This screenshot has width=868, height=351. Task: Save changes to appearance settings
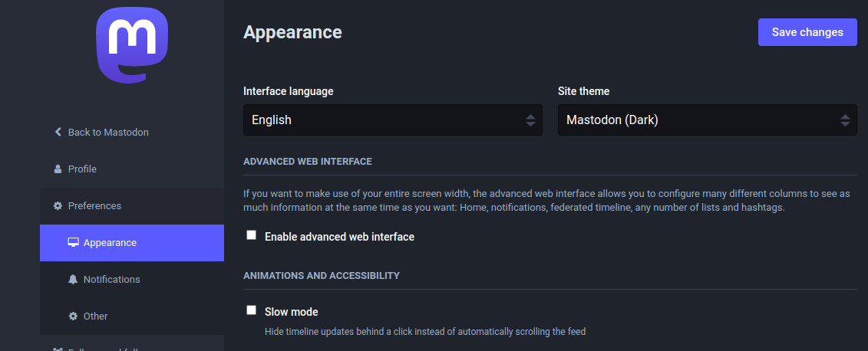tap(807, 32)
